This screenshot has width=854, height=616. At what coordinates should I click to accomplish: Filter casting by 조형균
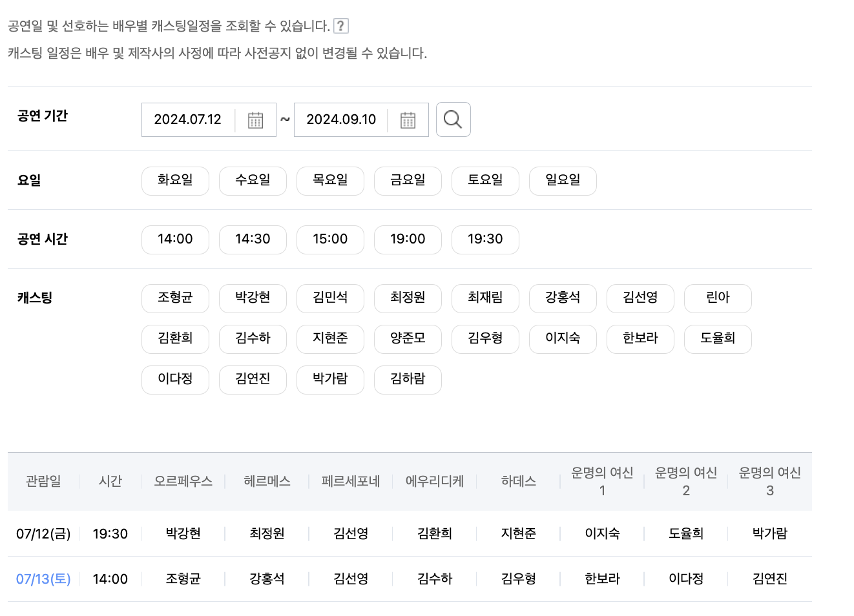[175, 298]
